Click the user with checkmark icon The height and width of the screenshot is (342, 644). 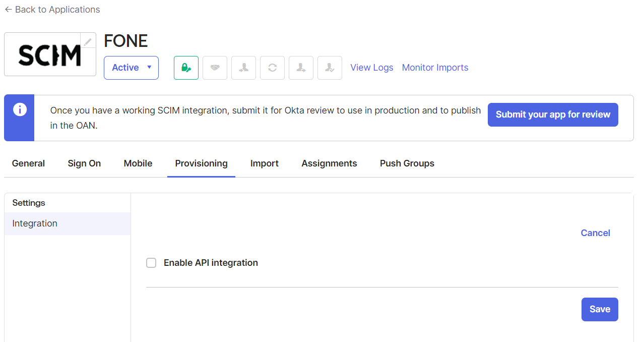point(330,68)
